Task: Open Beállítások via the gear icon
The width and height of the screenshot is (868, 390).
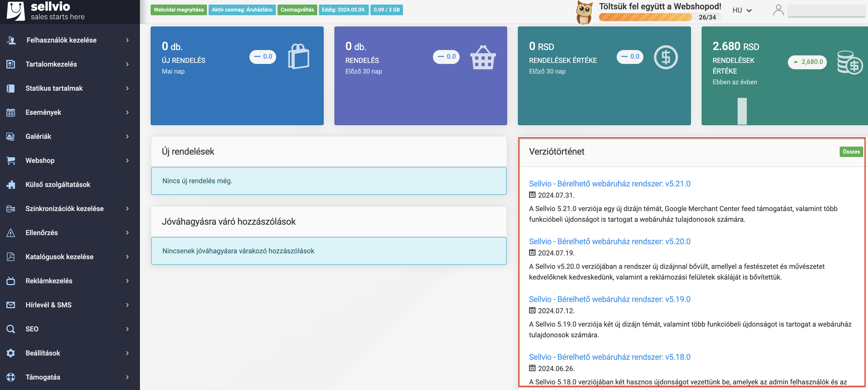Action: pyautogui.click(x=10, y=353)
